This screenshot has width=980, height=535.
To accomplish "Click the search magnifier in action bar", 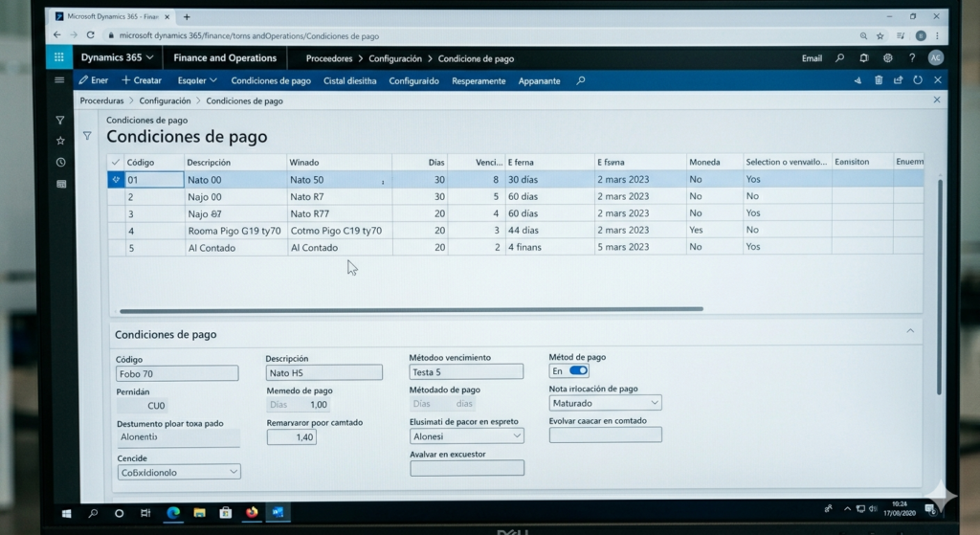I will tap(581, 80).
